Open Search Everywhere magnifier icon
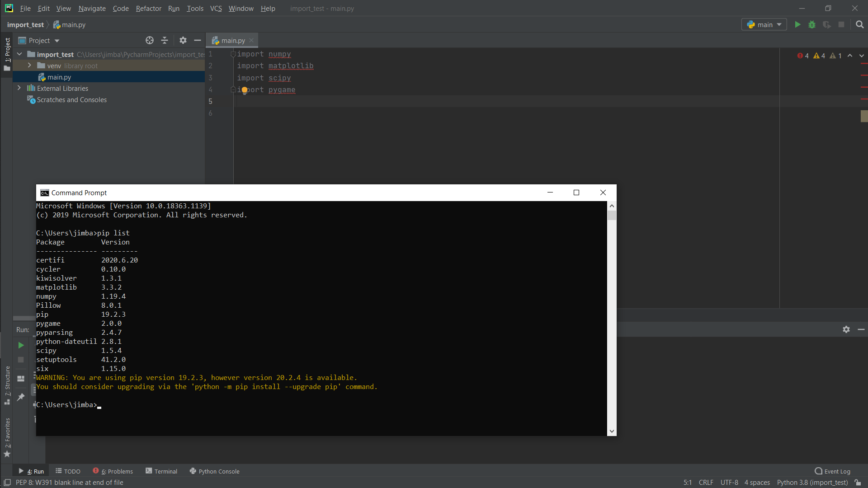 click(859, 24)
